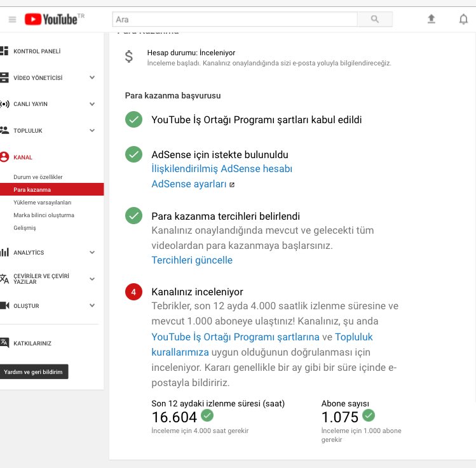This screenshot has width=476, height=468.
Task: Expand Çeviriler ve Çeviri Yazılar section
Action: 92,279
